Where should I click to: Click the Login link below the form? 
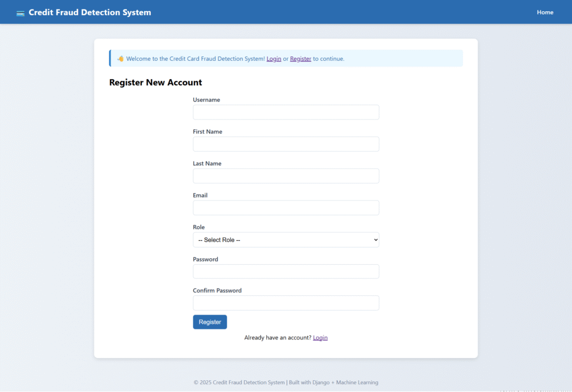pyautogui.click(x=320, y=337)
